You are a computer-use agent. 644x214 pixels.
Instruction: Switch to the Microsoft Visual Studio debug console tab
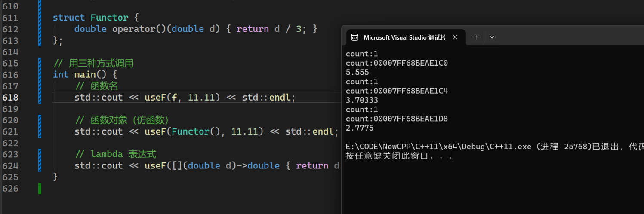(406, 37)
